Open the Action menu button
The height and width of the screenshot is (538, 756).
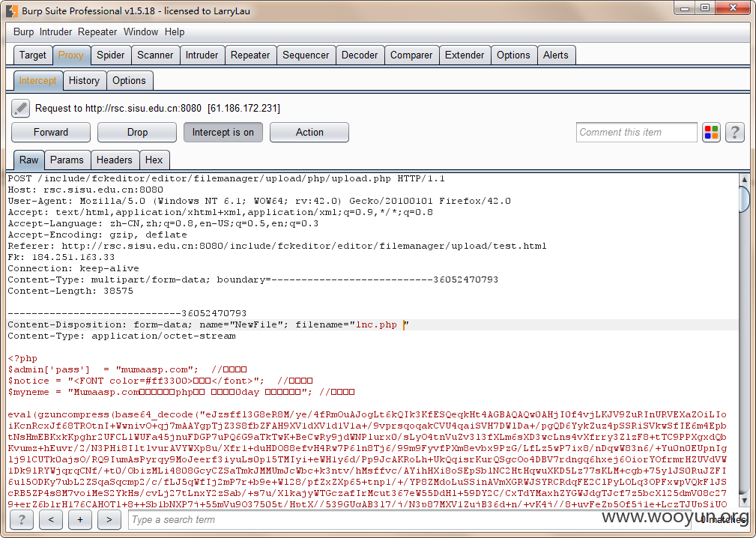coord(309,132)
